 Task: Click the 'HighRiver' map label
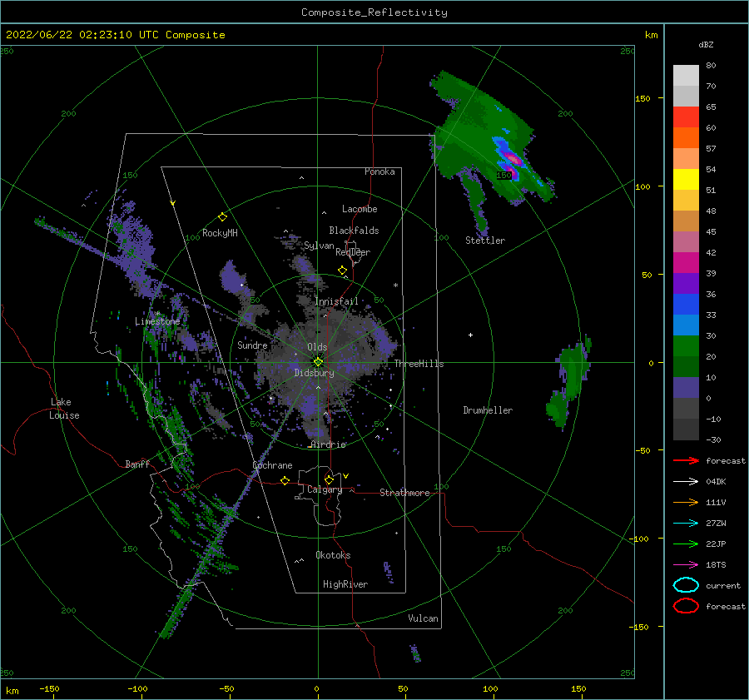345,584
